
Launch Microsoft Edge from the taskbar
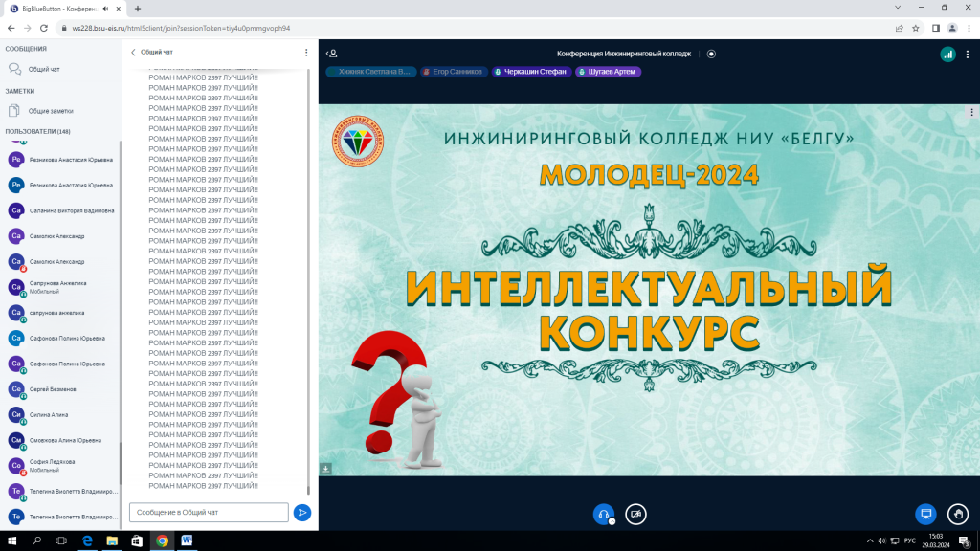(x=87, y=541)
